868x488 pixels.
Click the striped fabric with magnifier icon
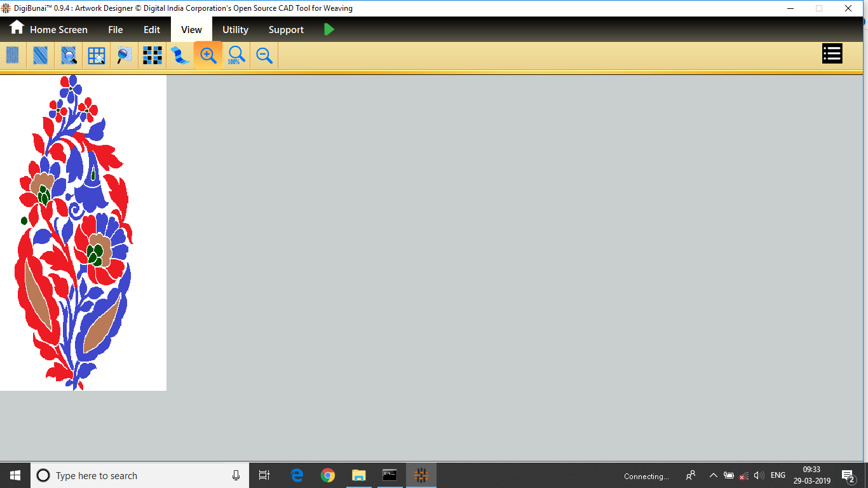coord(69,56)
